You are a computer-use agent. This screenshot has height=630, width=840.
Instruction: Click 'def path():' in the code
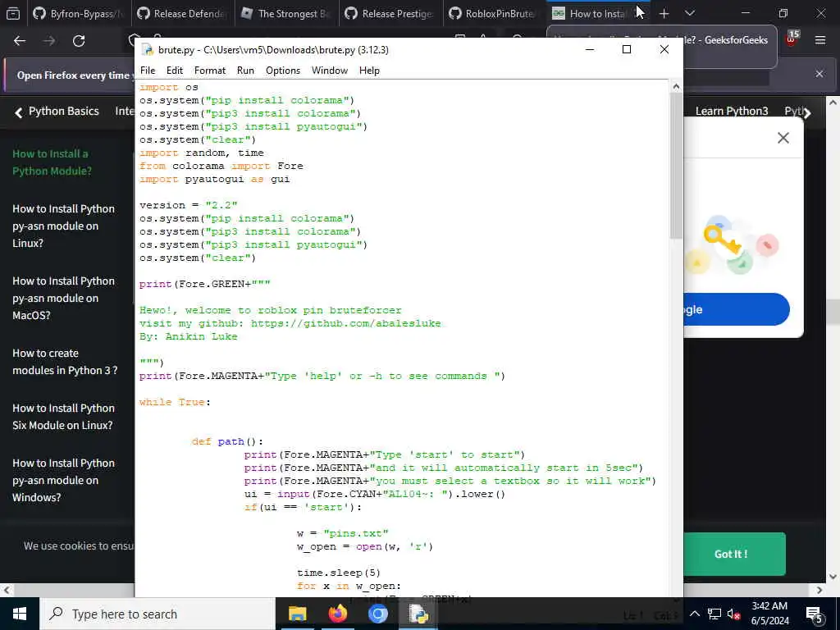227,441
